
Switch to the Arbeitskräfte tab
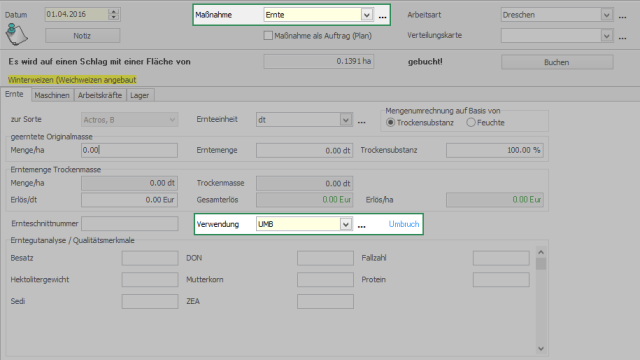[x=100, y=95]
